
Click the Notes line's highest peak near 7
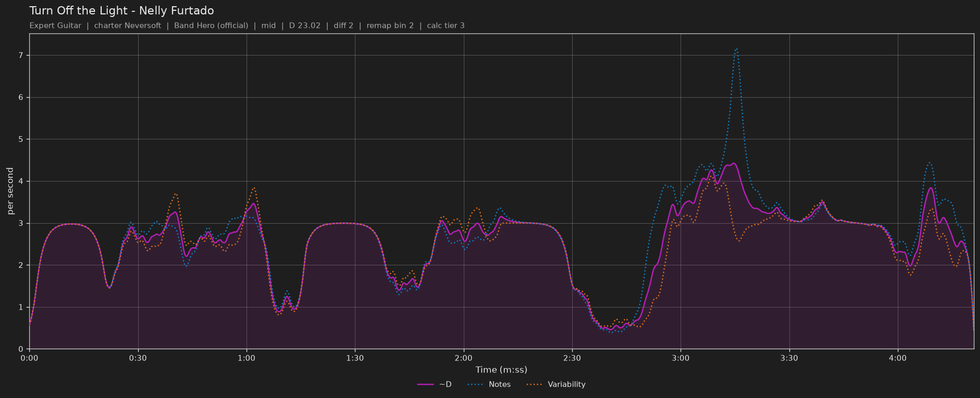737,49
